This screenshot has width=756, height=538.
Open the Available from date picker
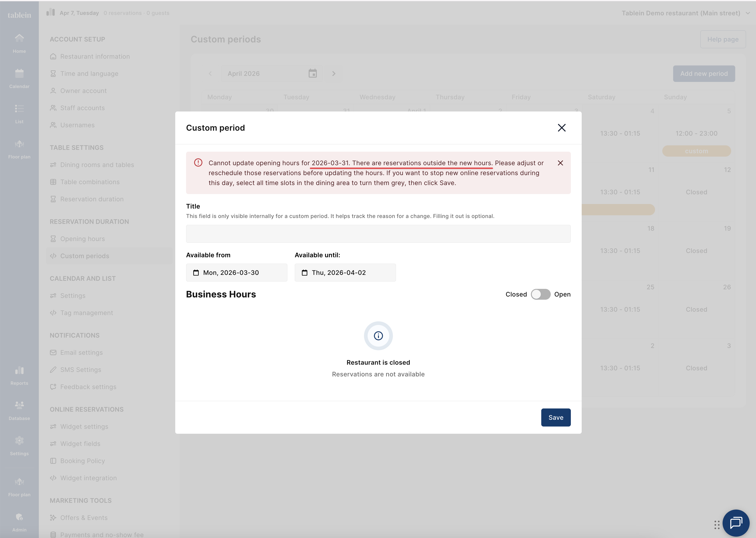pos(236,273)
